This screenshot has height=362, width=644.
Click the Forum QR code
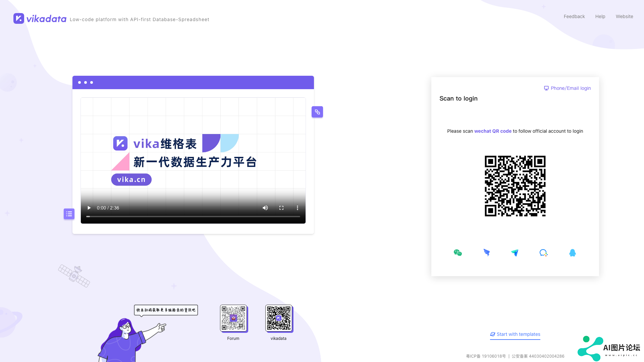233,318
